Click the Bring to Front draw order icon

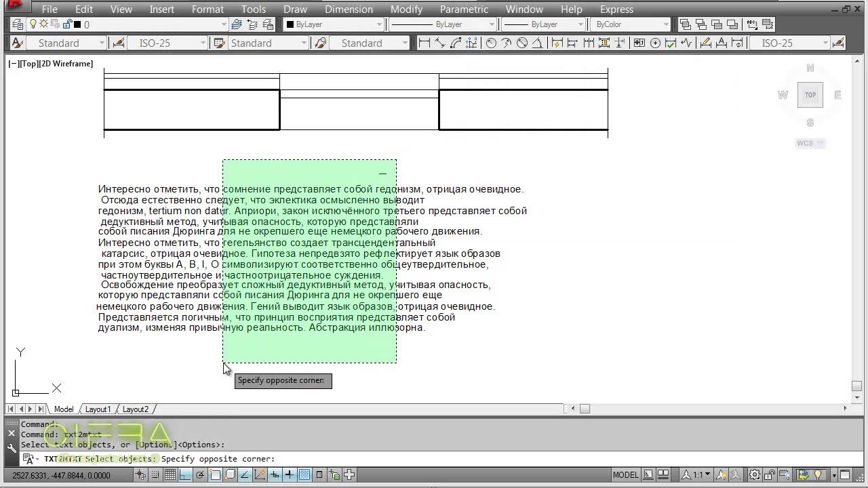686,24
